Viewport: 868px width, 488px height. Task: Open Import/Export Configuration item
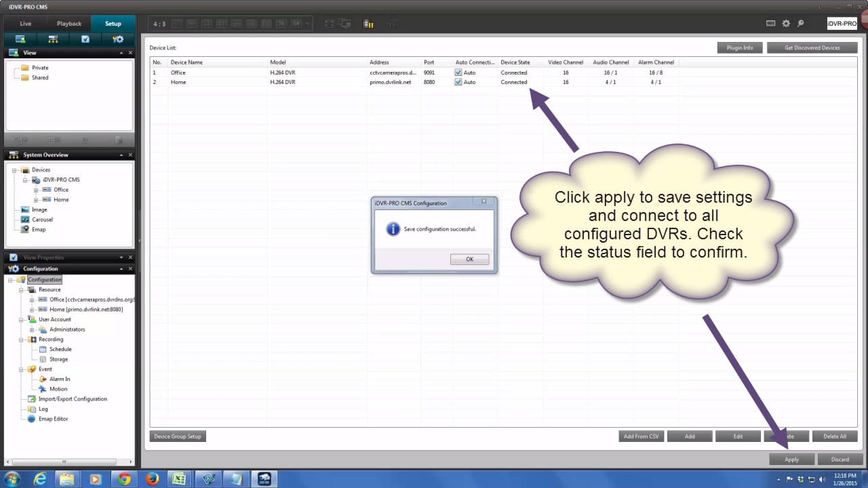click(73, 399)
